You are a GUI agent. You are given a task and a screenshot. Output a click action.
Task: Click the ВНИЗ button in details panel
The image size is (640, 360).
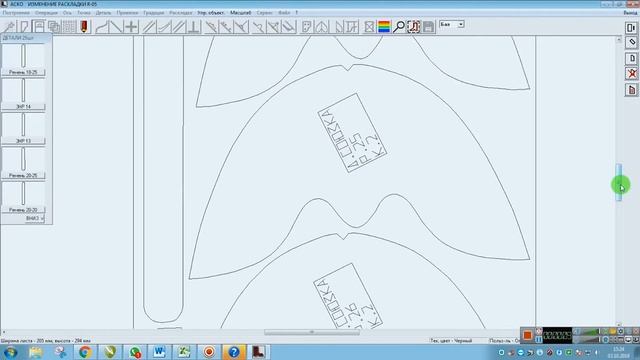[34, 218]
